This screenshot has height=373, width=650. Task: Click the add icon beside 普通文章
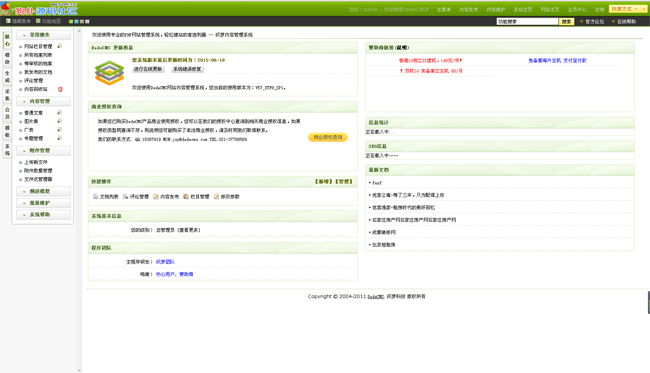tap(59, 113)
